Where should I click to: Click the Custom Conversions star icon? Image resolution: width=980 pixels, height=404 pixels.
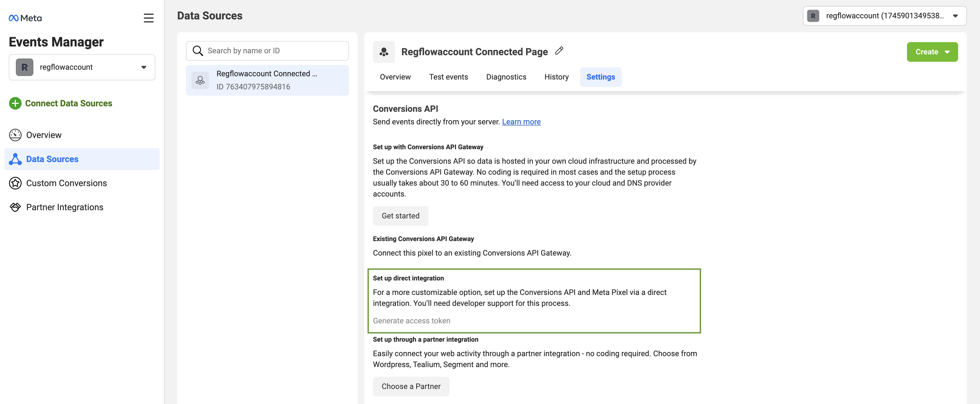pyautogui.click(x=15, y=183)
